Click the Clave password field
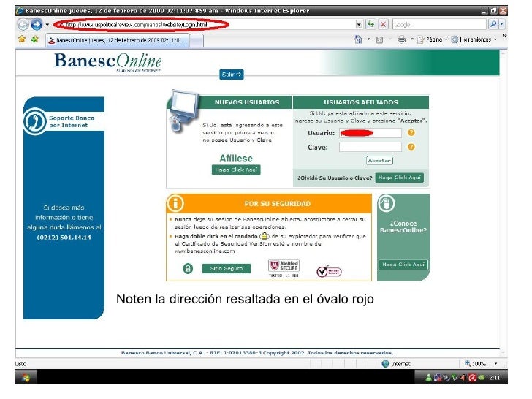 pyautogui.click(x=370, y=147)
